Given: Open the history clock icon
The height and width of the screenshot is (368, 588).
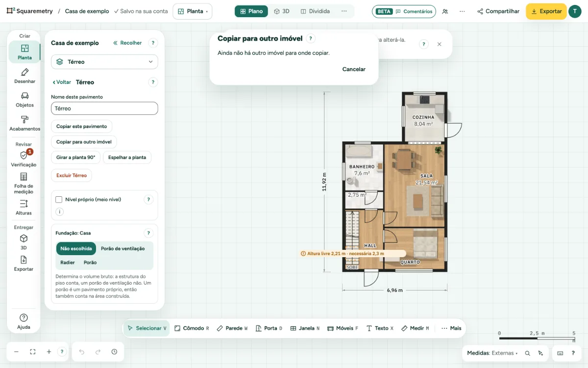Looking at the screenshot, I should click(114, 352).
